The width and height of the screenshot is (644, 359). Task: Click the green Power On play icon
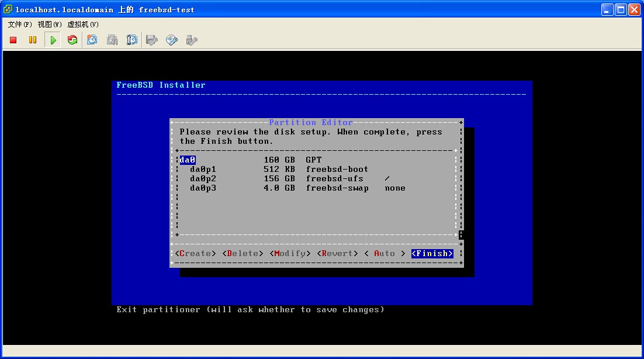pos(53,40)
